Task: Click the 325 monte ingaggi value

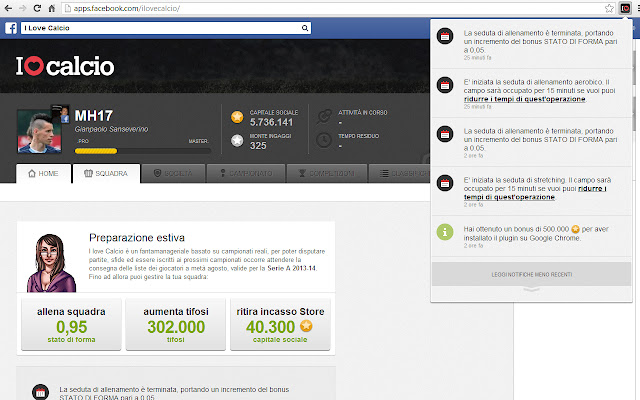Action: point(258,146)
